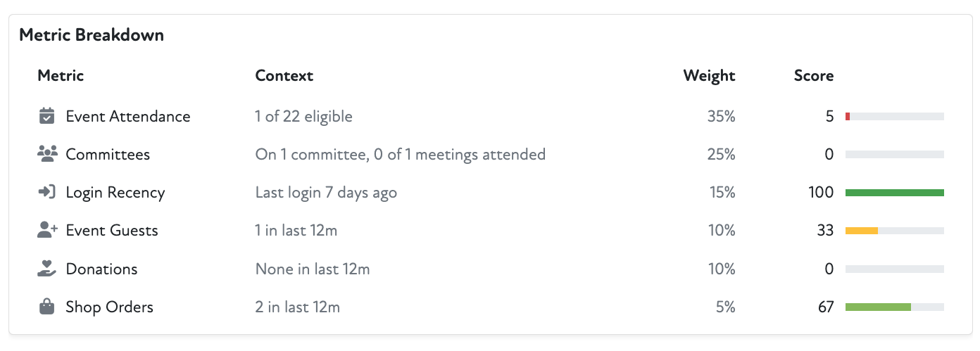
Task: Click the empty Committees score bar
Action: pos(894,154)
